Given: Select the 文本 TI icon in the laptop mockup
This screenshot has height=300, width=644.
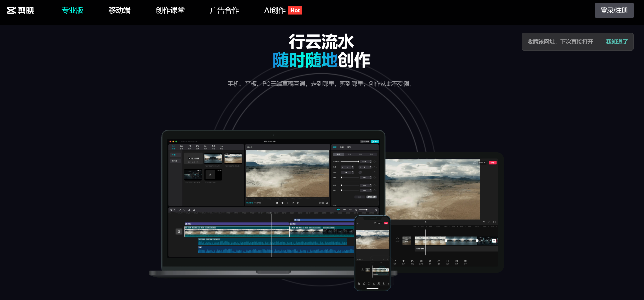Looking at the screenshot, I should (190, 147).
